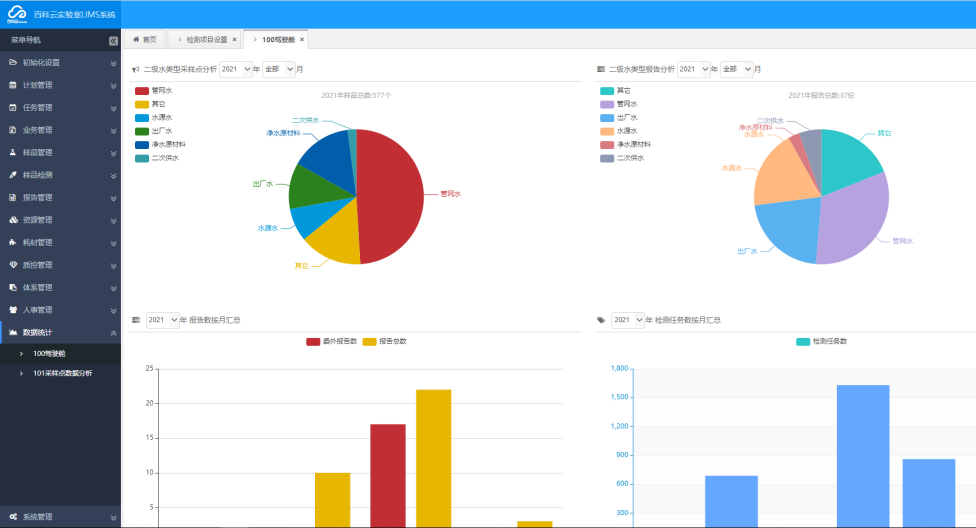Click the 样品检测 pipette icon in sidebar
Image resolution: width=976 pixels, height=528 pixels.
click(x=13, y=175)
